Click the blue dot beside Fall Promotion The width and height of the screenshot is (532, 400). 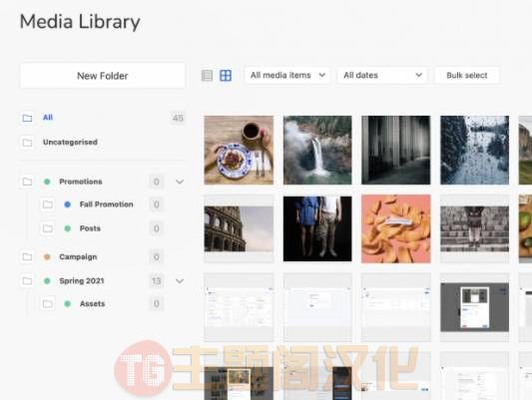[68, 204]
